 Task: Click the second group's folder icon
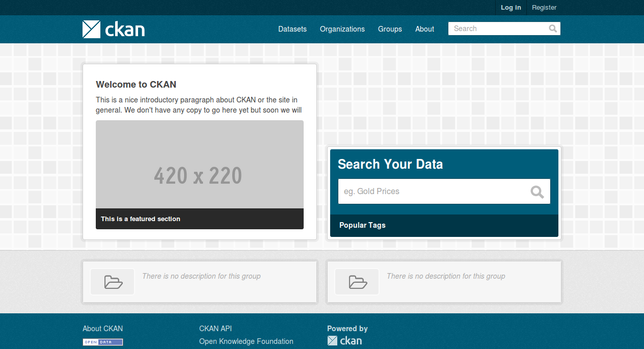[358, 282]
